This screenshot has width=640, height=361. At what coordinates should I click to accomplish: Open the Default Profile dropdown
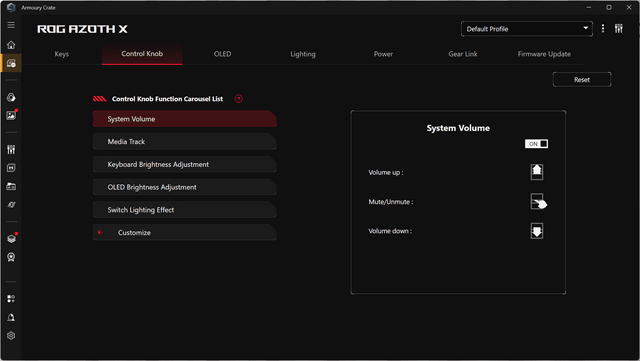(527, 29)
